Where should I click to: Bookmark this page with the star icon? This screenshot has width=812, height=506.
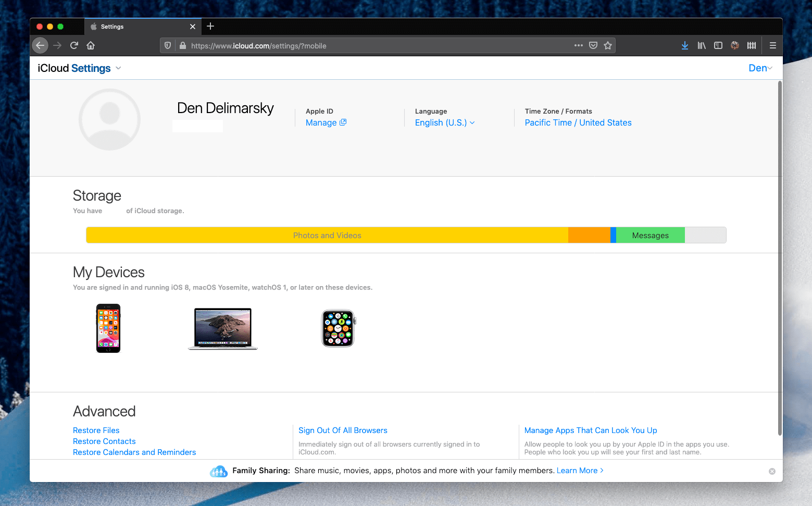click(x=608, y=45)
